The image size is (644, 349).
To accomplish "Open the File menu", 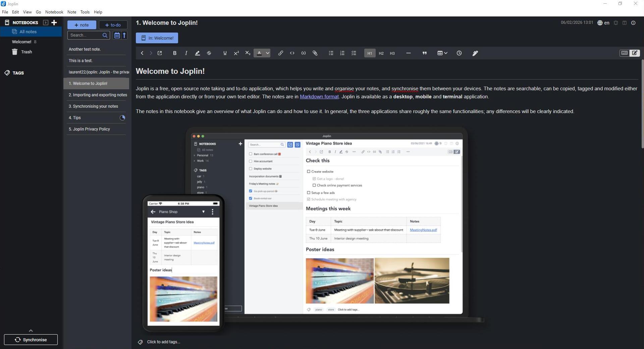I will (5, 12).
